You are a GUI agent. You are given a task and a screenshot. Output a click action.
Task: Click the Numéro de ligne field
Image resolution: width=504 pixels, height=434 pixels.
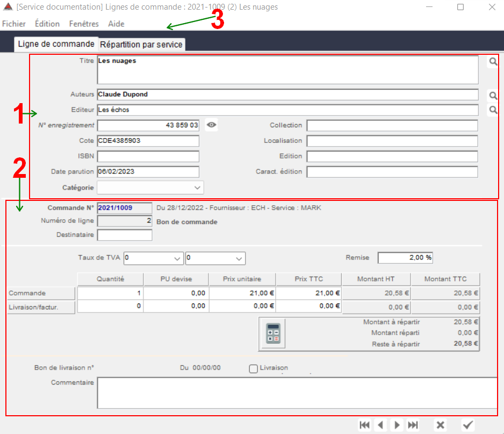pos(125,221)
